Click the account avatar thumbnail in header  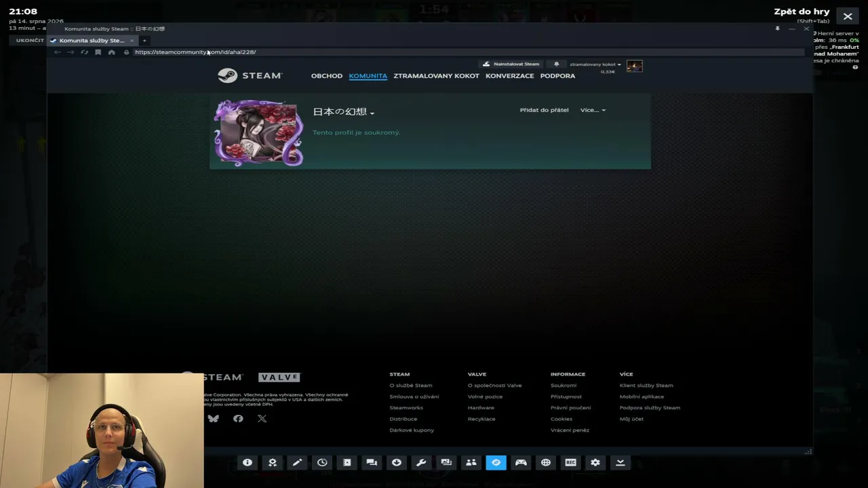(635, 66)
